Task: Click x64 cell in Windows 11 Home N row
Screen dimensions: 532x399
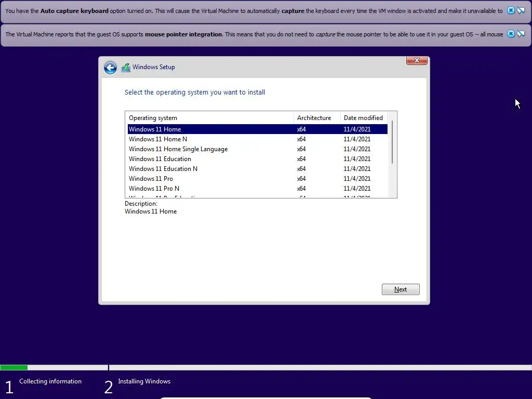Action: pyautogui.click(x=301, y=139)
